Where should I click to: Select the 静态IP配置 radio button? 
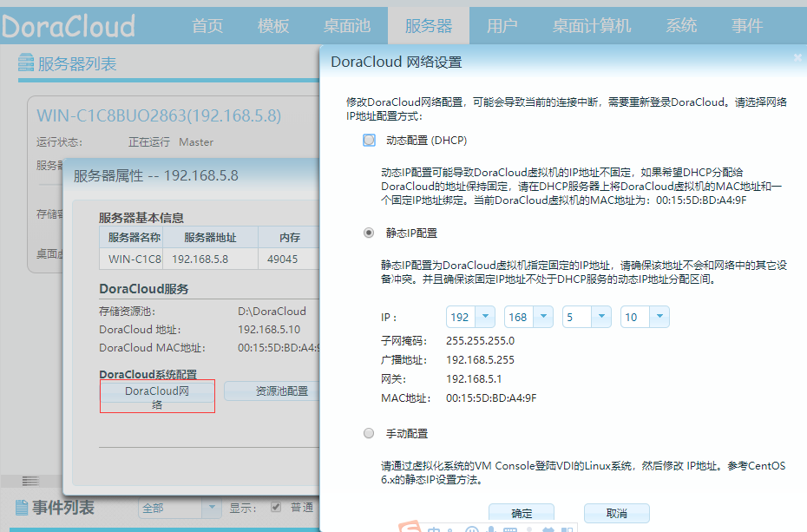369,233
